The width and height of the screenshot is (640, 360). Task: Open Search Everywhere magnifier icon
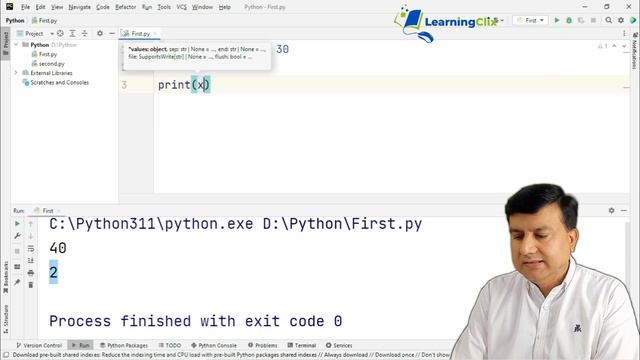[609, 20]
